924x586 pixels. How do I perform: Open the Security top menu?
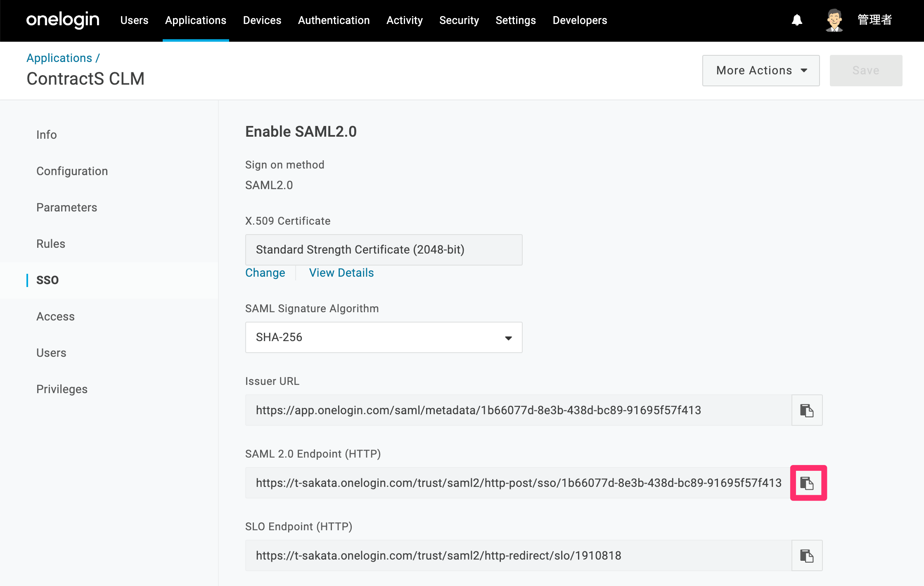click(x=459, y=20)
